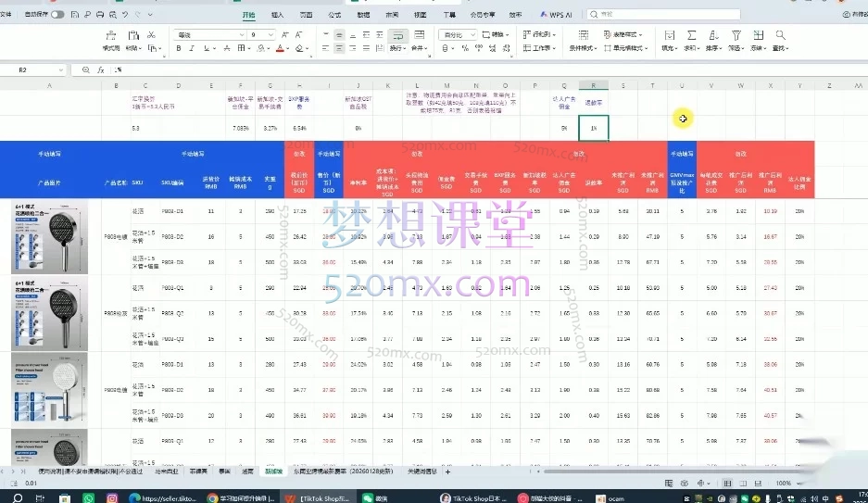Image resolution: width=868 pixels, height=503 pixels.
Task: Click the search box in the title bar
Action: point(663,15)
